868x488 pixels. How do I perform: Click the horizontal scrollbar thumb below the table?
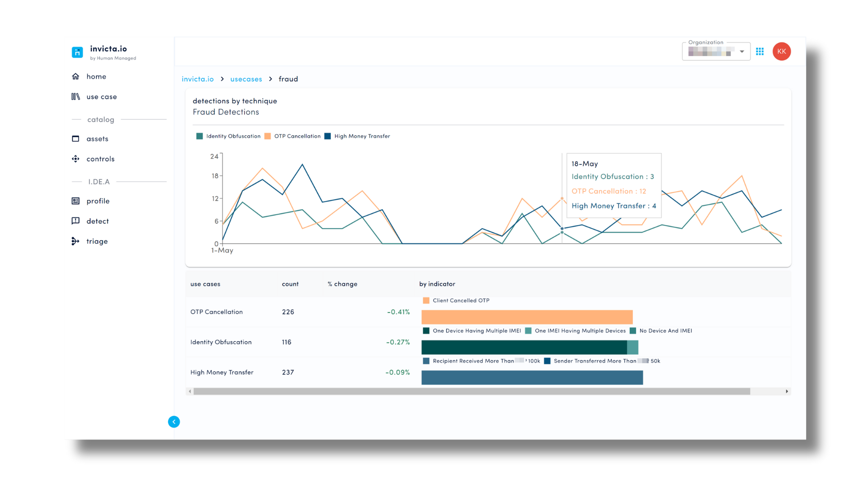pyautogui.click(x=472, y=391)
